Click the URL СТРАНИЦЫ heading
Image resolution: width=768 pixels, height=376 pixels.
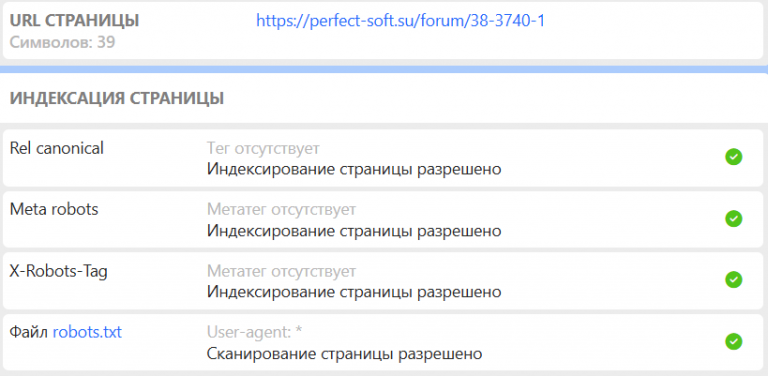point(74,21)
